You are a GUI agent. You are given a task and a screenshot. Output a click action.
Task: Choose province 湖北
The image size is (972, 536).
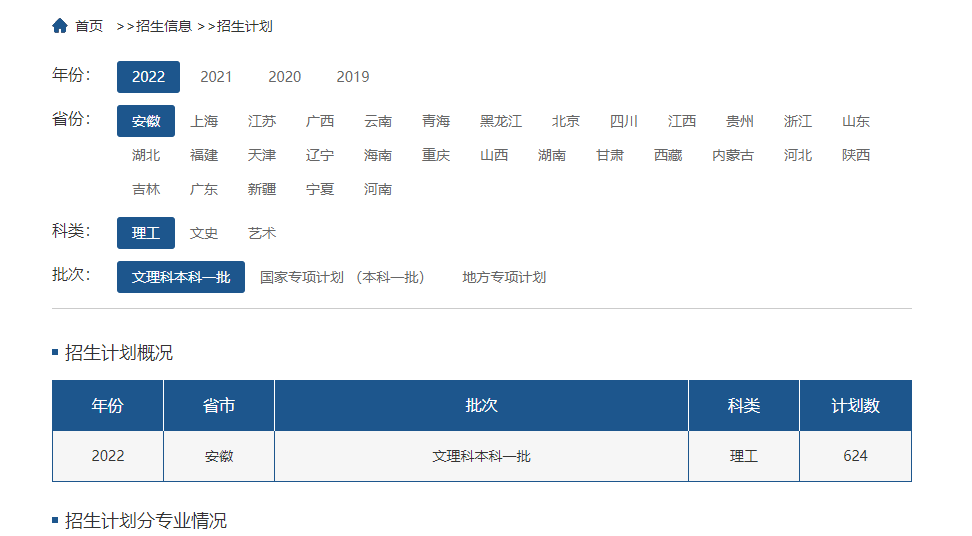[x=146, y=155]
